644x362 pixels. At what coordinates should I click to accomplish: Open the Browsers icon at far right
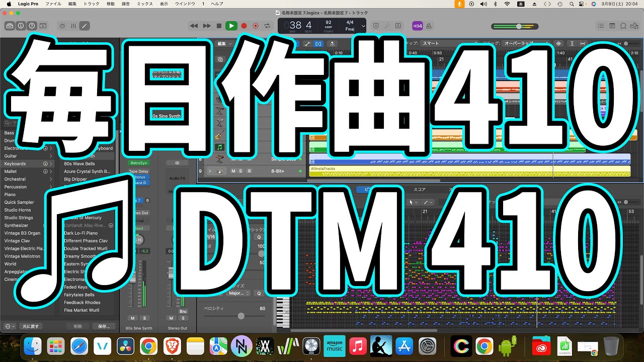635,26
